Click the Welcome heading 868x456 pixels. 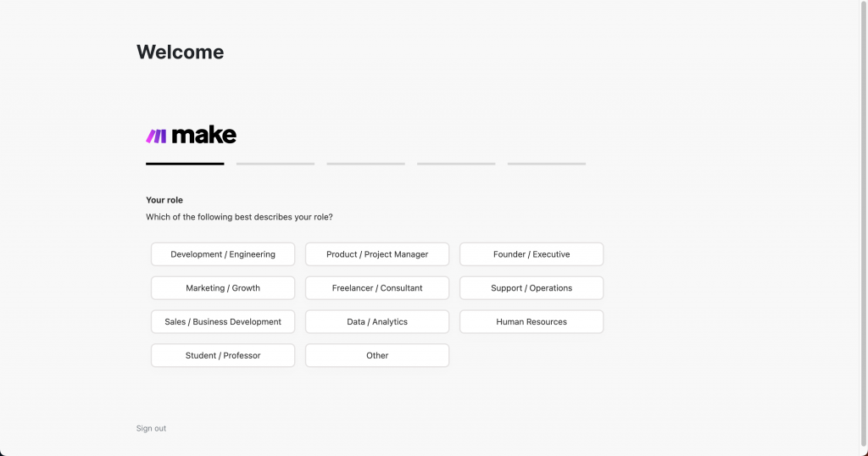(x=181, y=53)
